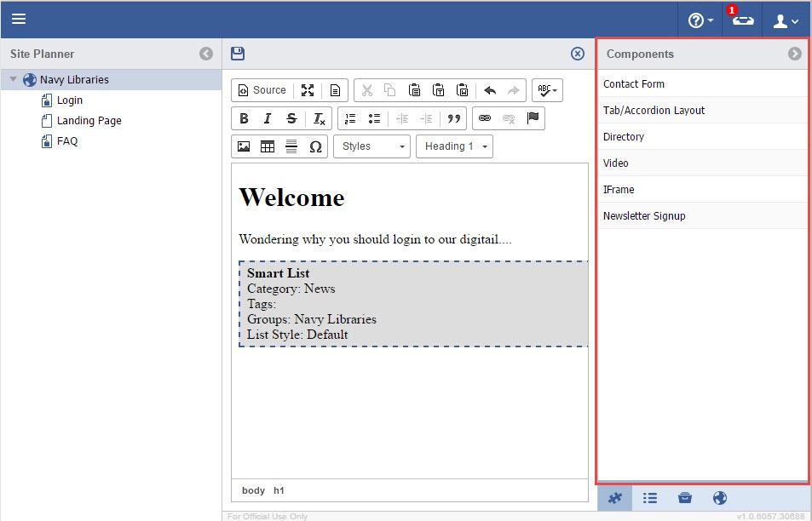This screenshot has width=812, height=521.
Task: Click the Source button
Action: [262, 90]
